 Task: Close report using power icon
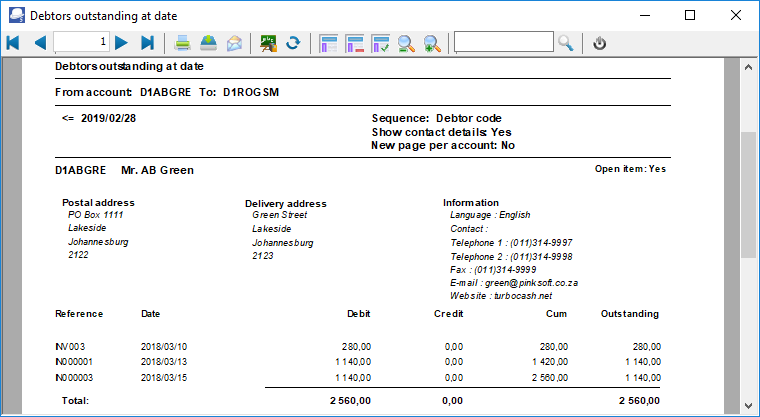(x=600, y=43)
